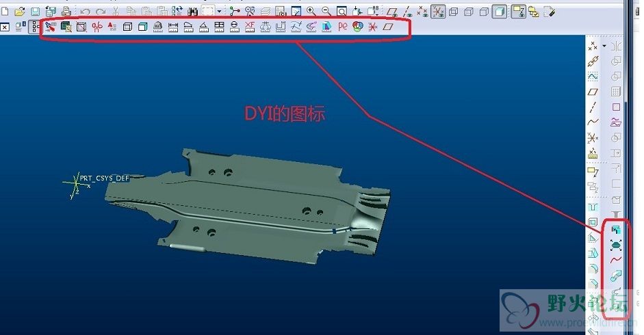The width and height of the screenshot is (644, 335).
Task: Redo the last undone operation
Action: 101,12
